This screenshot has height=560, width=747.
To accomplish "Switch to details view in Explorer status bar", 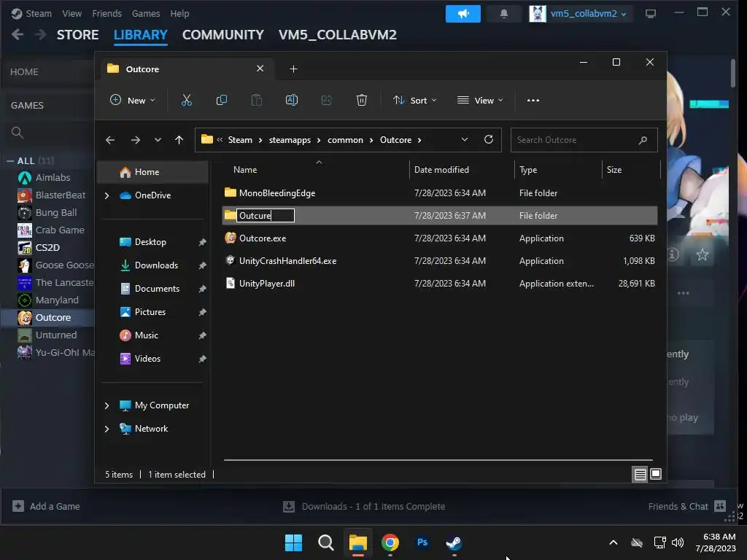I will click(x=640, y=474).
